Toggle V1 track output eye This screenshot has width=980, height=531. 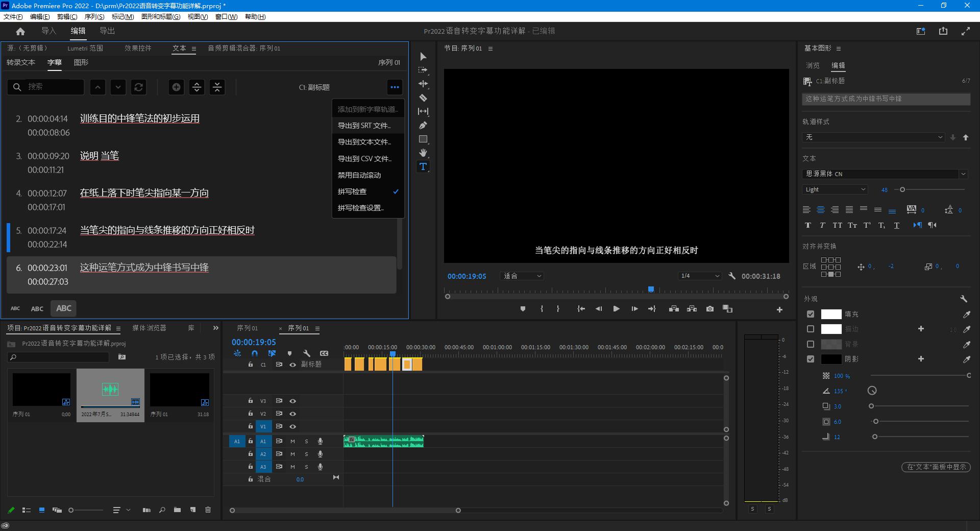pyautogui.click(x=292, y=426)
